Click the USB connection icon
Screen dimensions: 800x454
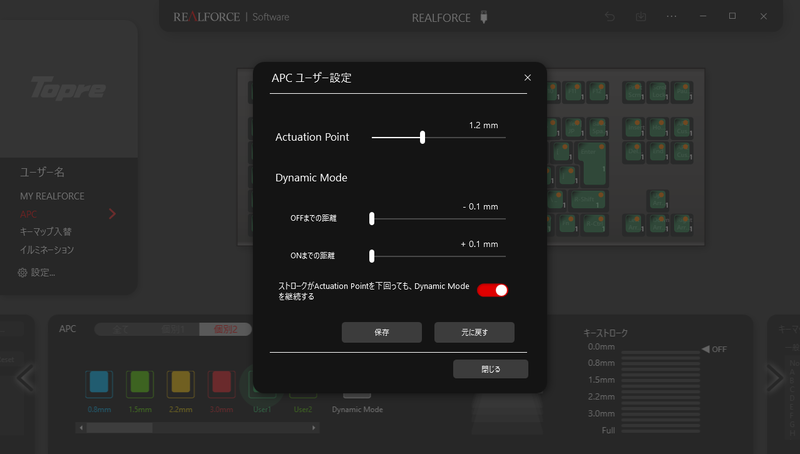click(x=484, y=17)
